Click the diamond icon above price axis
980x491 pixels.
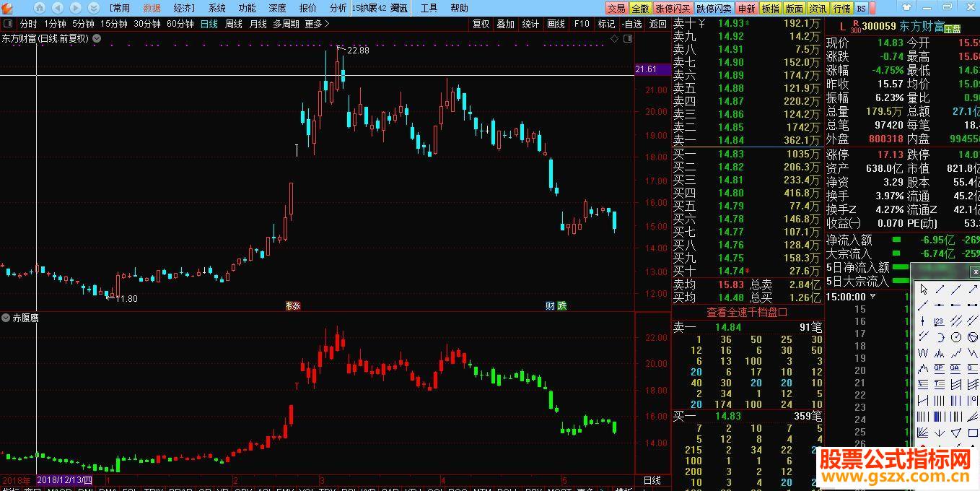coord(614,38)
